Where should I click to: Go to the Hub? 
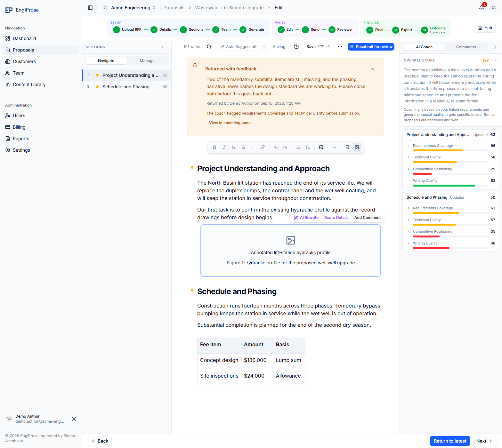click(x=485, y=28)
